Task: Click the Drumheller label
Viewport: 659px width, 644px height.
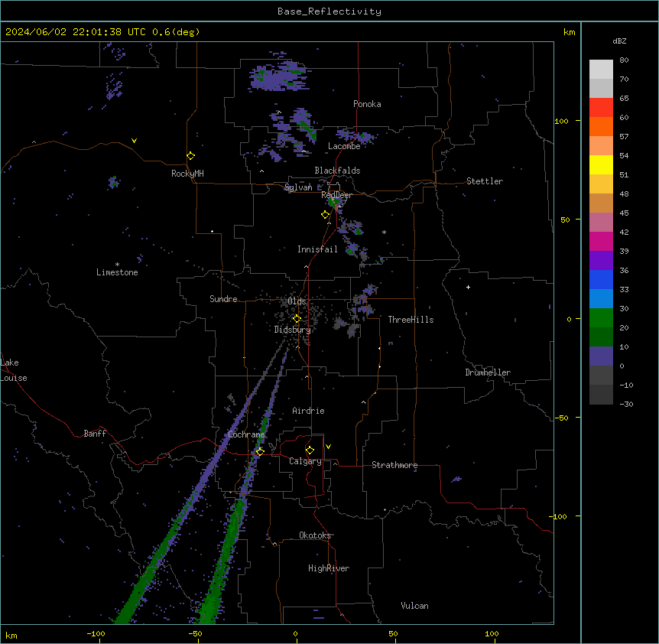Action: [488, 372]
